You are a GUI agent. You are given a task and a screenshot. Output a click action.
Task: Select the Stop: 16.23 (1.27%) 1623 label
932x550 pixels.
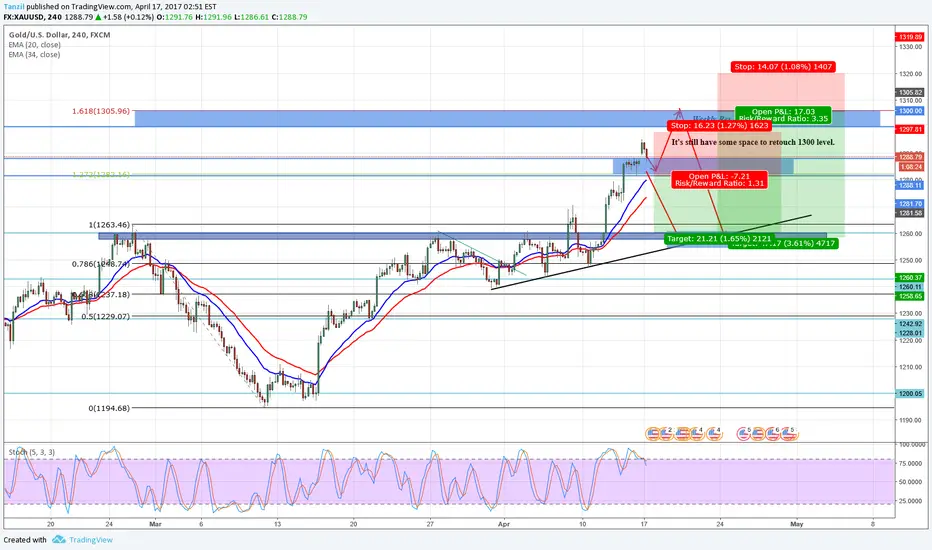pos(719,125)
